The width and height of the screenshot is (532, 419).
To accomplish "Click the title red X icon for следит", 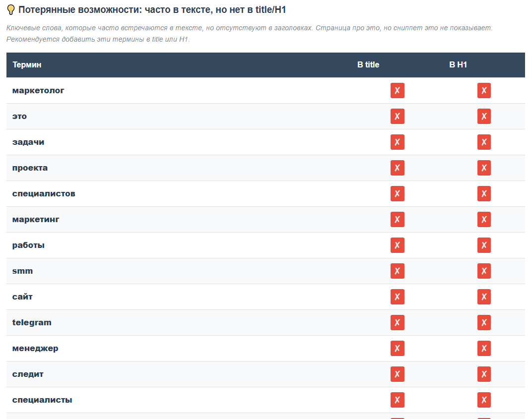I will [x=398, y=374].
